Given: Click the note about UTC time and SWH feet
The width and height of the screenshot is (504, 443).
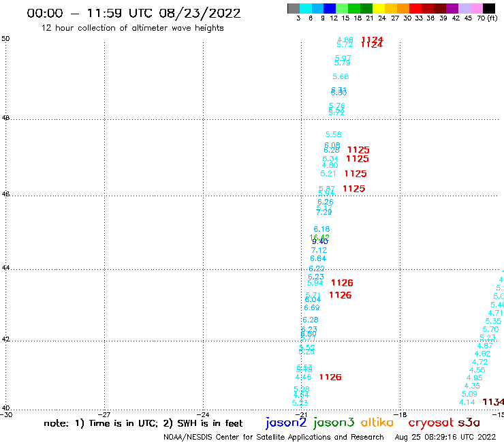Looking at the screenshot, I should pyautogui.click(x=143, y=423).
